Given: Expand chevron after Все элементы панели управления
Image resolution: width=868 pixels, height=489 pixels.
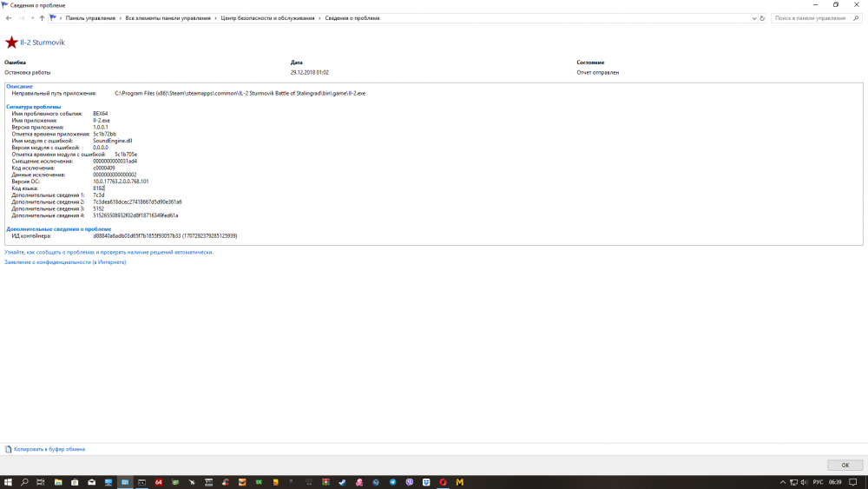Looking at the screenshot, I should click(x=215, y=18).
